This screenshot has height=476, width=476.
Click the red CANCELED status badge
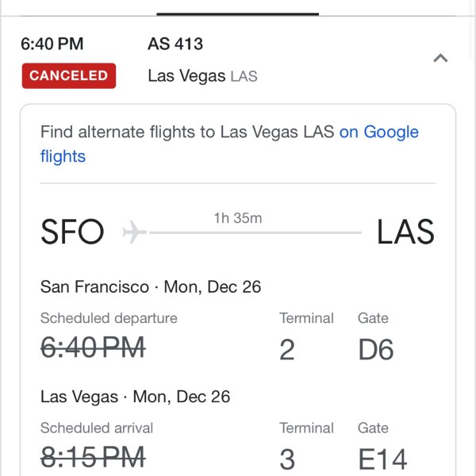(x=69, y=76)
